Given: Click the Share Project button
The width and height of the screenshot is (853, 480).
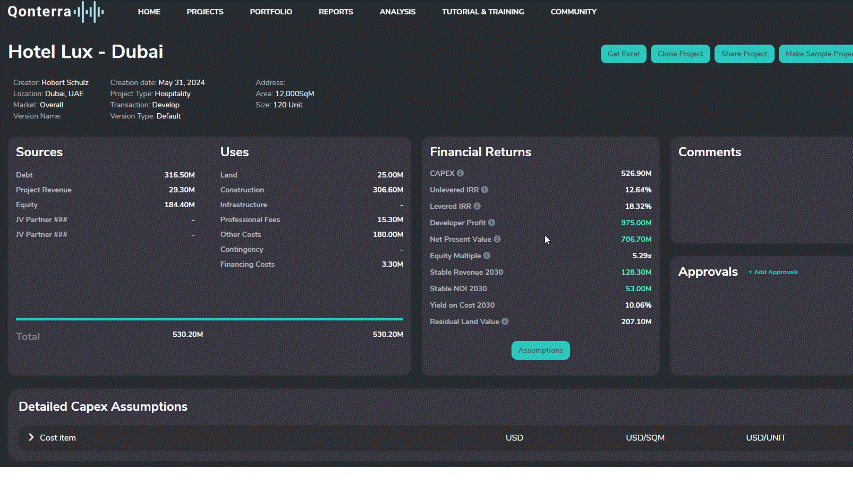Looking at the screenshot, I should point(744,54).
